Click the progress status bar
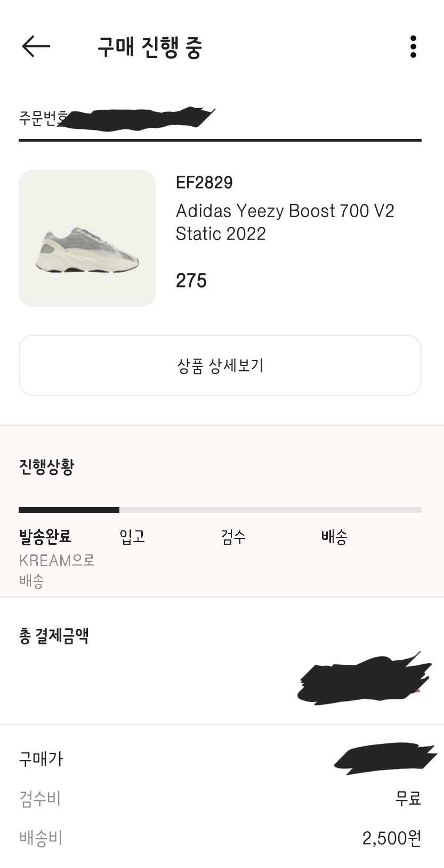Image resolution: width=444 pixels, height=868 pixels. click(x=220, y=510)
